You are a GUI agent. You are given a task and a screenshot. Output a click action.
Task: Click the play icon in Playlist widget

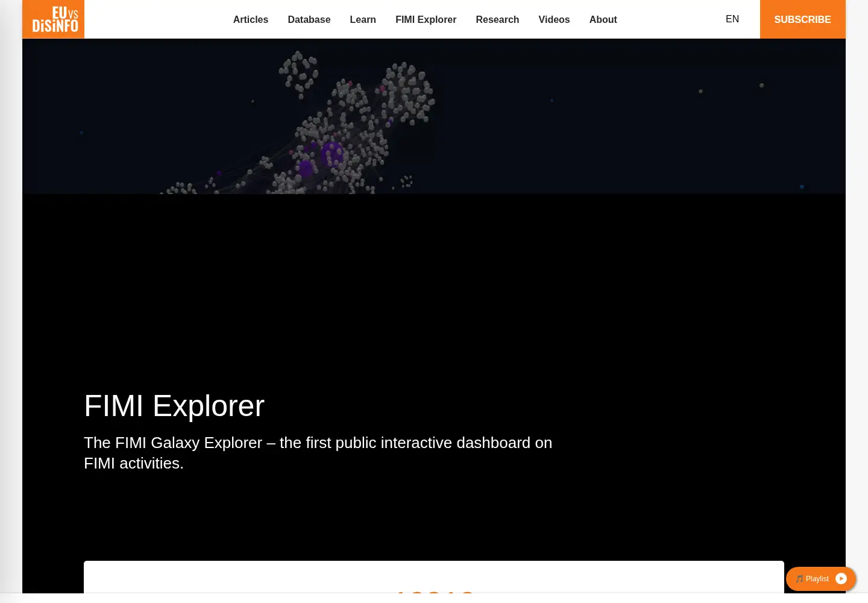[841, 579]
